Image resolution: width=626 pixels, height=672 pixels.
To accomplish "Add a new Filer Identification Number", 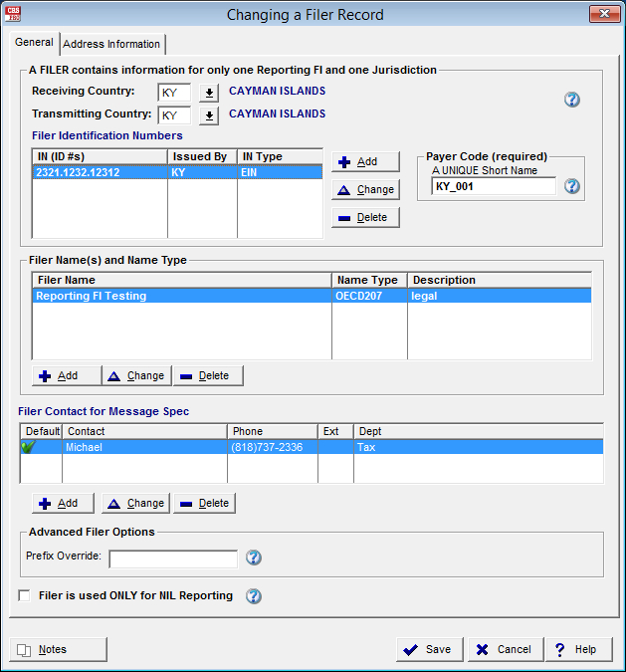I will [365, 161].
